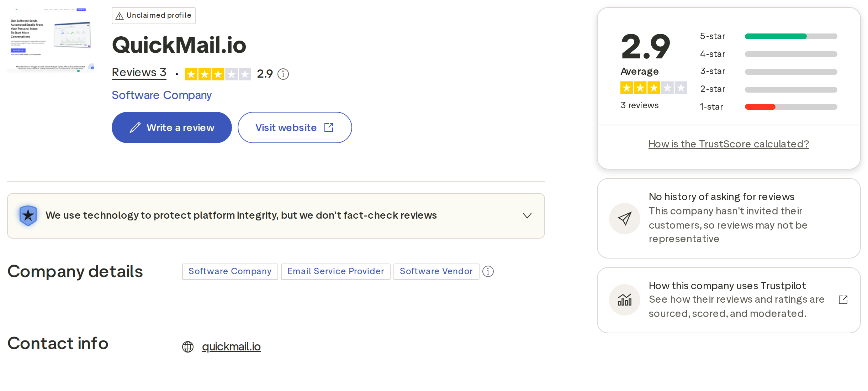This screenshot has width=868, height=391.
Task: Click the paper plane icon
Action: (624, 219)
